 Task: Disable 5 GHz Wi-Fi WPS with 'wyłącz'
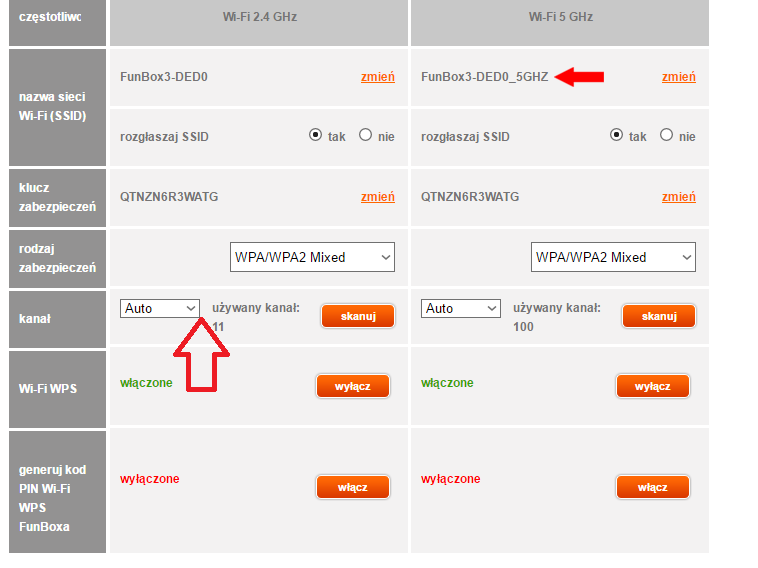654,386
